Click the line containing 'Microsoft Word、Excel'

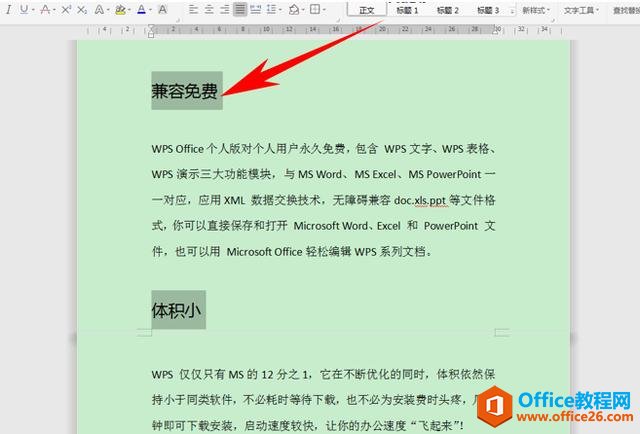tap(323, 226)
